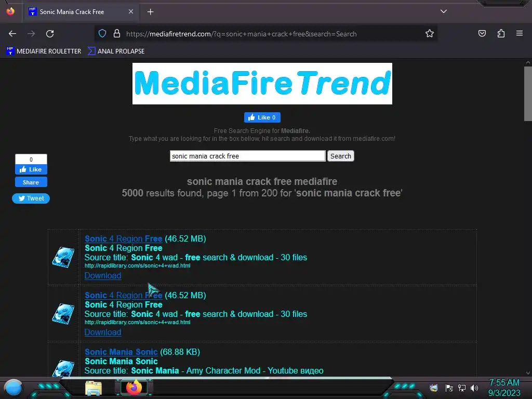Expand the list all tabs chevron
Viewport: 532px width, 399px height.
click(x=444, y=11)
